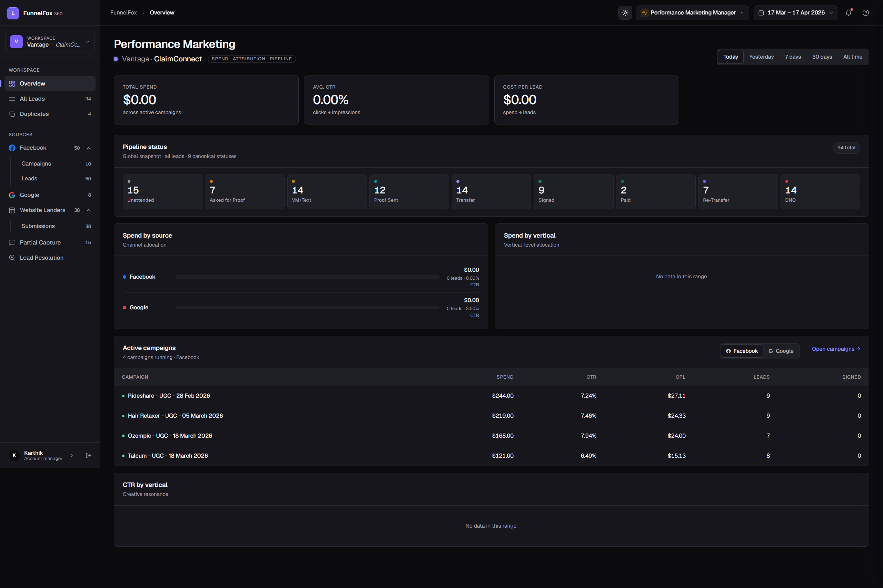Viewport: 883px width, 588px height.
Task: Click the Signed pipeline status card
Action: (574, 192)
